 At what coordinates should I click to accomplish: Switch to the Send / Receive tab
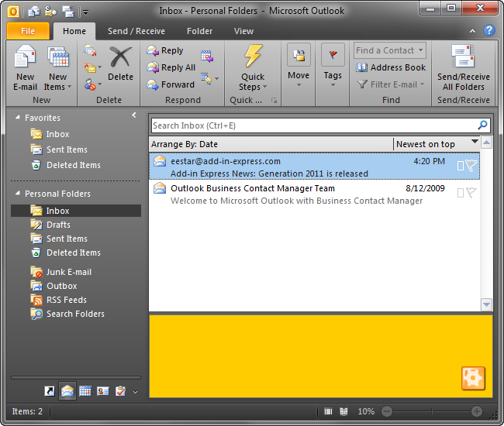[136, 31]
